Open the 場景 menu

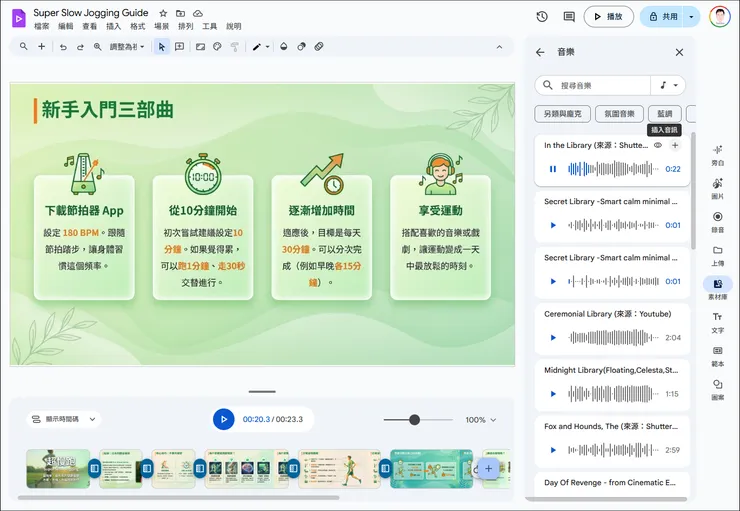point(161,26)
